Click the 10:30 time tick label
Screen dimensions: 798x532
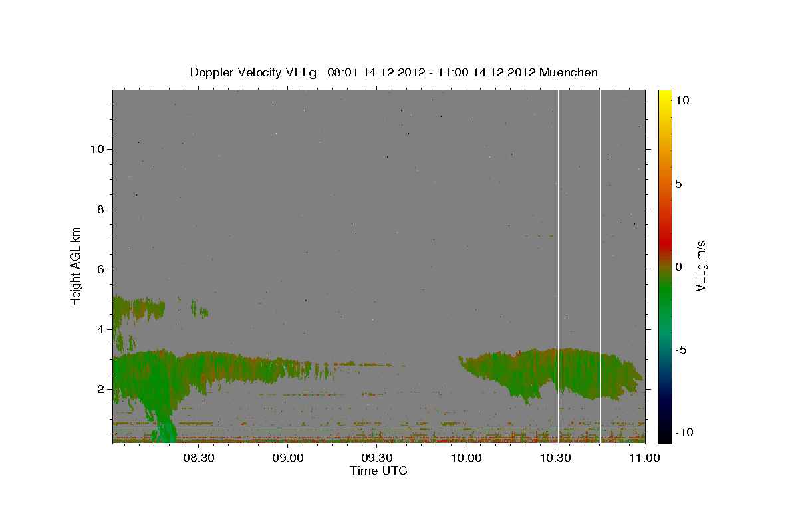pos(555,458)
